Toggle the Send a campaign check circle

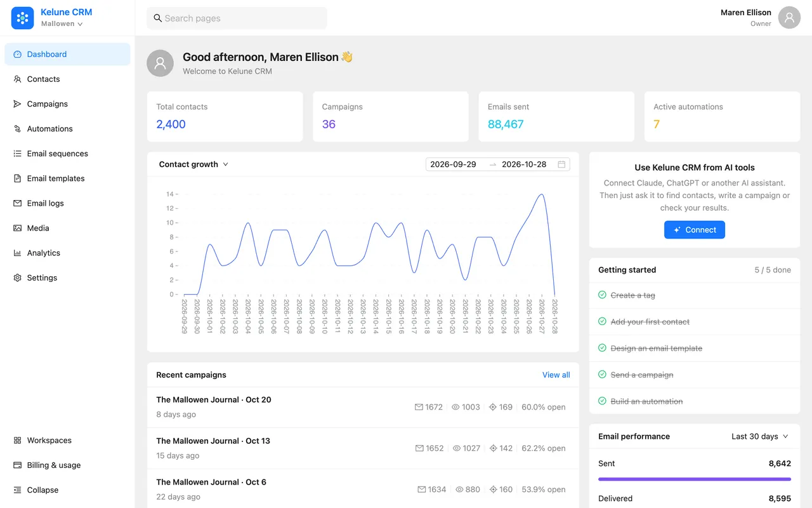[602, 375]
